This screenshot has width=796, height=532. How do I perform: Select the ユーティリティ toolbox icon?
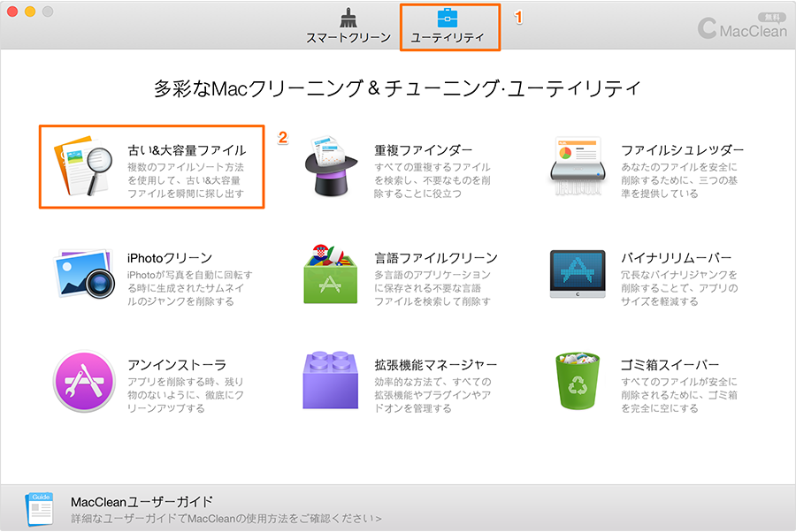tap(448, 18)
